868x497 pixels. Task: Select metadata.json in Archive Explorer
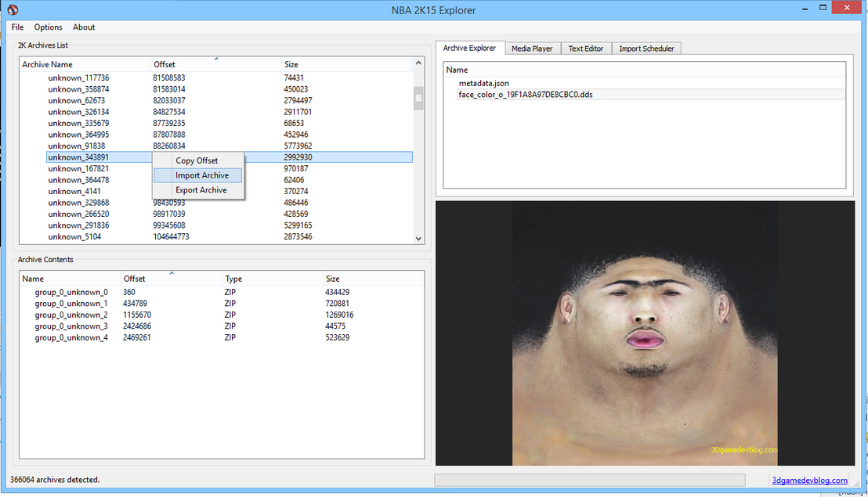coord(484,83)
